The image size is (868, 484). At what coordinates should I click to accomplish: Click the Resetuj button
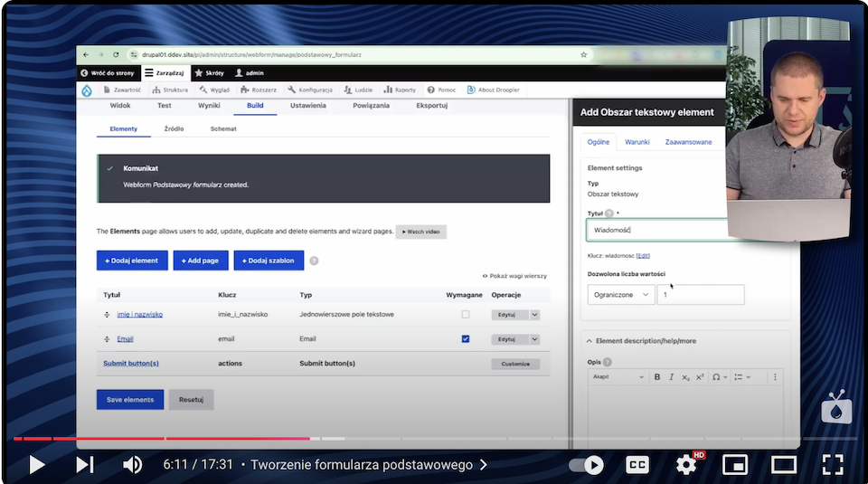pos(191,400)
